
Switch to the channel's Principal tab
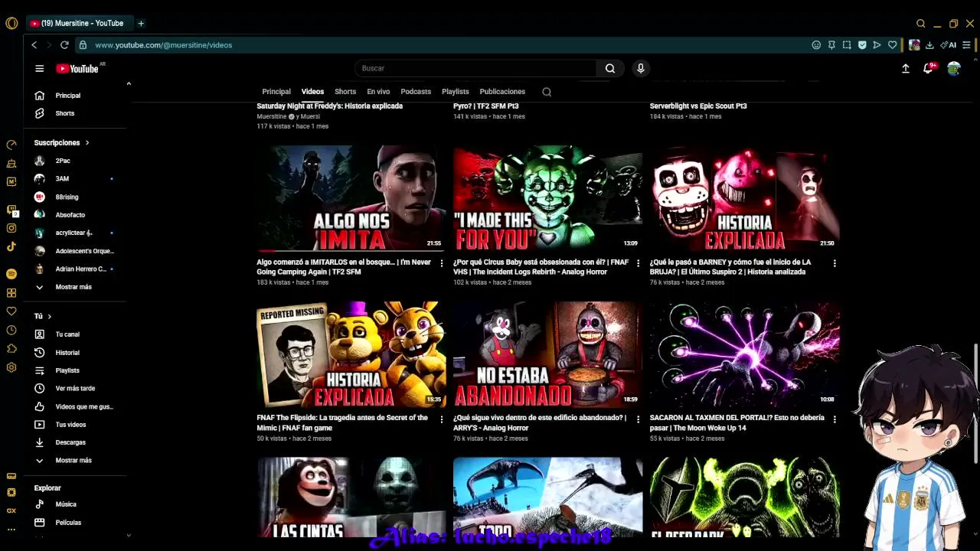tap(276, 92)
